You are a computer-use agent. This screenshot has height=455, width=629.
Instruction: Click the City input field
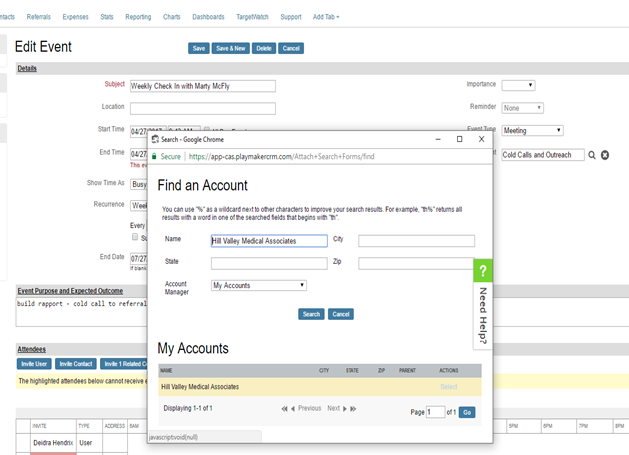coord(416,241)
